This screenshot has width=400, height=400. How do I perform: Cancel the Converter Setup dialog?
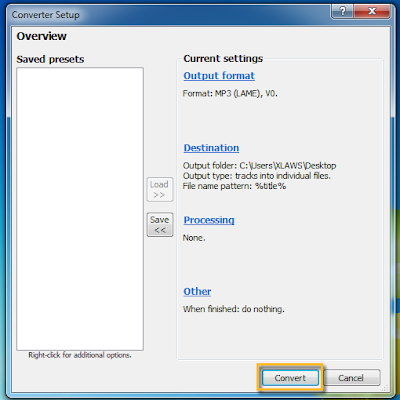click(351, 378)
